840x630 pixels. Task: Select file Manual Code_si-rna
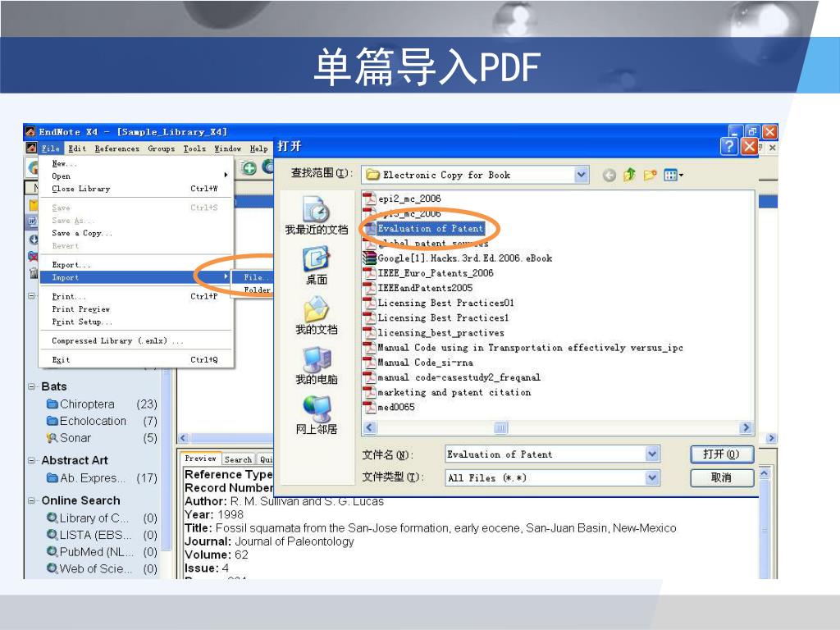(x=418, y=363)
